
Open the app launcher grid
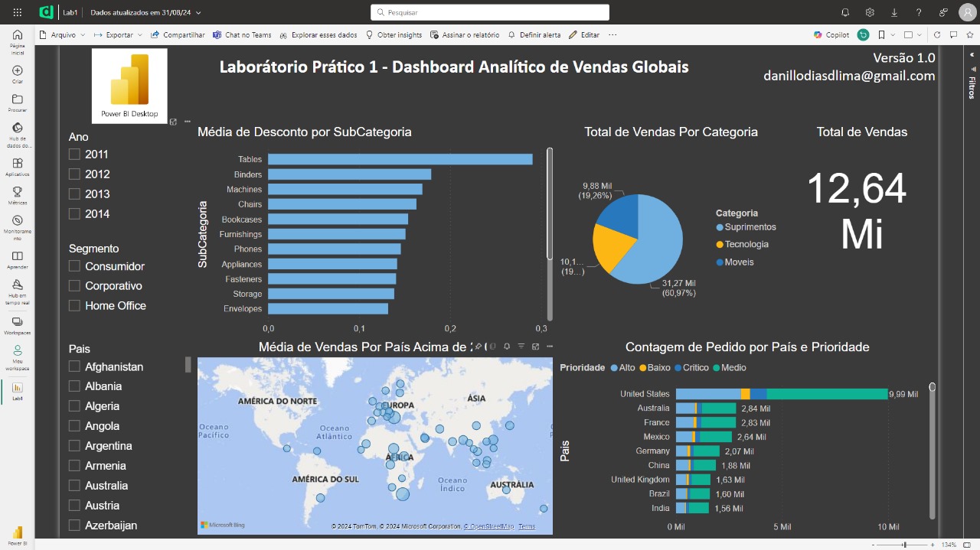tap(18, 12)
